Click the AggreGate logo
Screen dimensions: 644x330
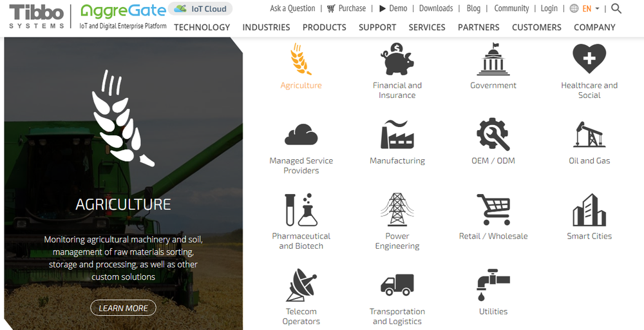[123, 12]
